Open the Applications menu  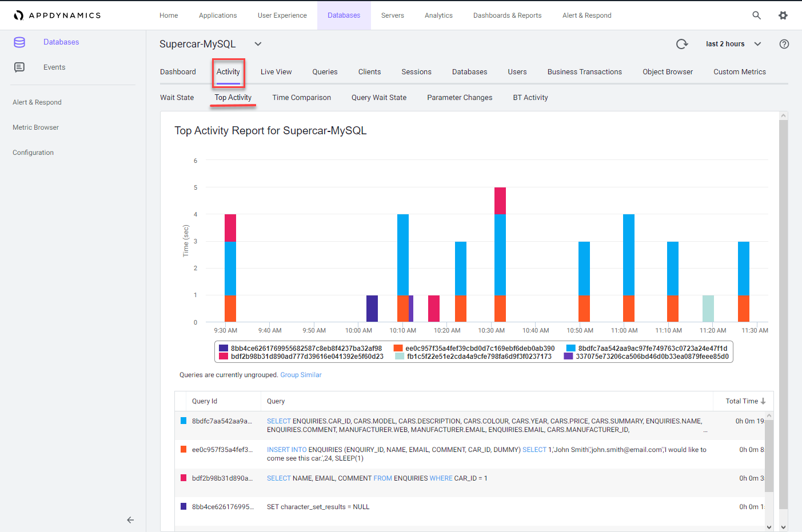click(x=218, y=15)
